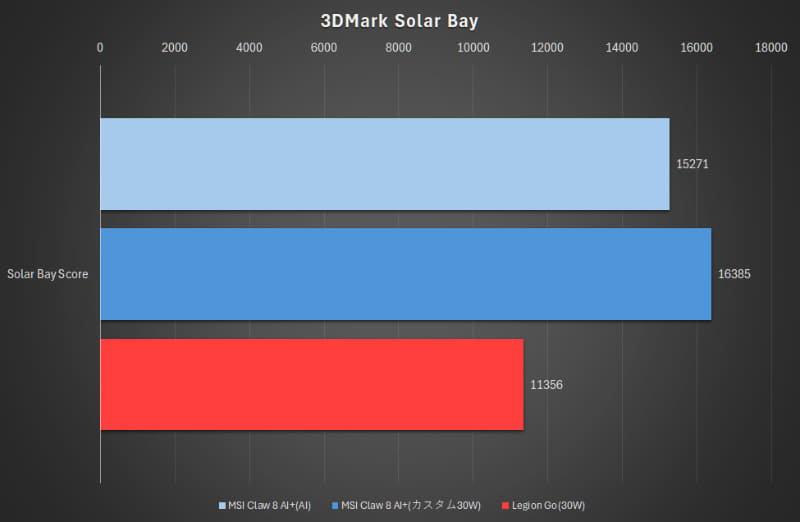Viewport: 800px width, 522px height.
Task: Click axis value 0
Action: 100,47
